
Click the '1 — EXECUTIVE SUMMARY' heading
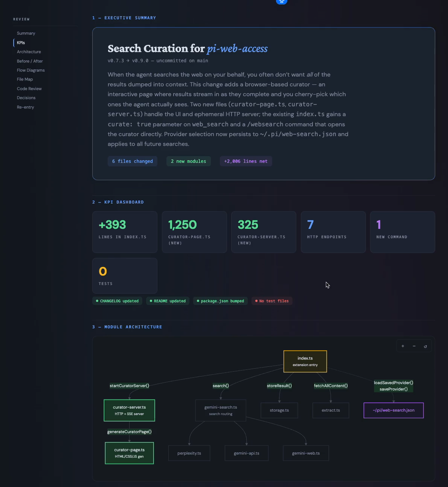point(124,18)
